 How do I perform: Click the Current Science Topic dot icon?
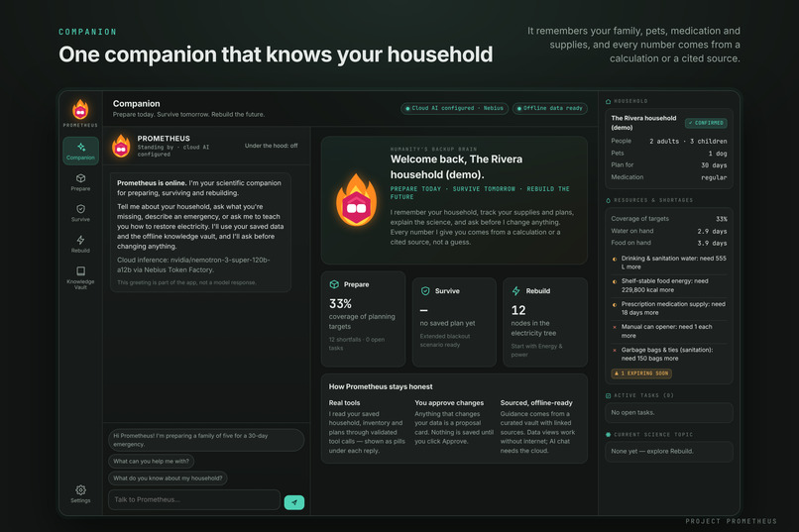tap(608, 435)
